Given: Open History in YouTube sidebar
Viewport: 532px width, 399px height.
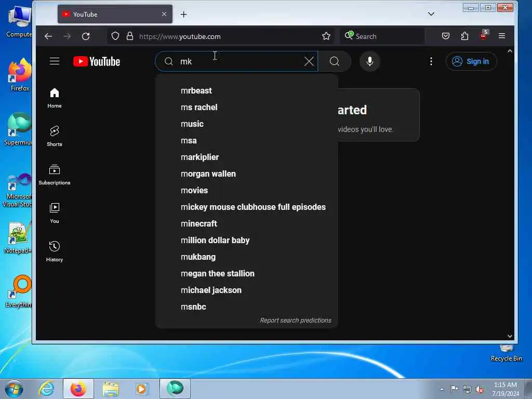Looking at the screenshot, I should tap(54, 252).
